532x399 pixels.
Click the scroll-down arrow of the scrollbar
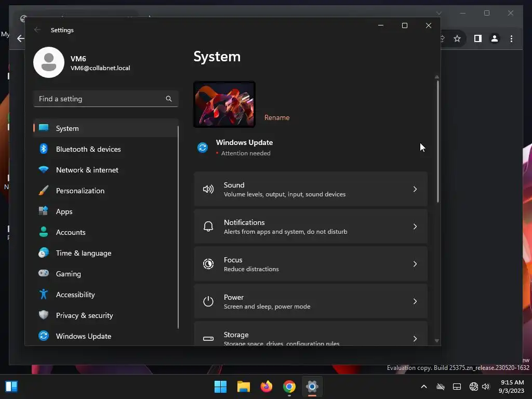coord(437,341)
